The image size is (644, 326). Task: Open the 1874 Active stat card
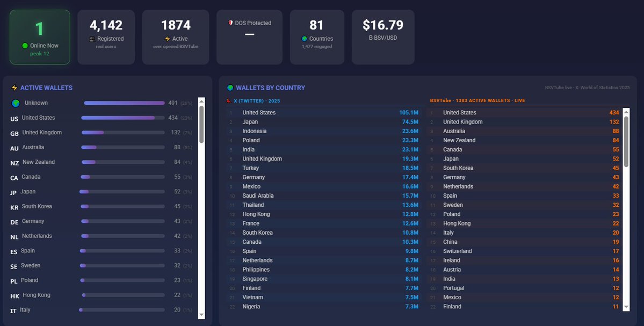176,37
